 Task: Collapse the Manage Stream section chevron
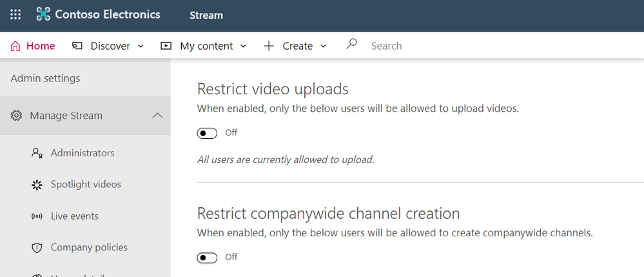click(x=157, y=116)
